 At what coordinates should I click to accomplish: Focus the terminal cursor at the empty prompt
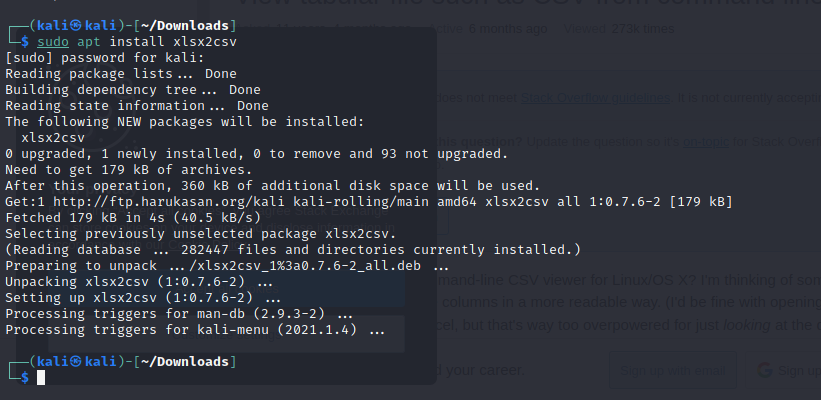(x=41, y=377)
